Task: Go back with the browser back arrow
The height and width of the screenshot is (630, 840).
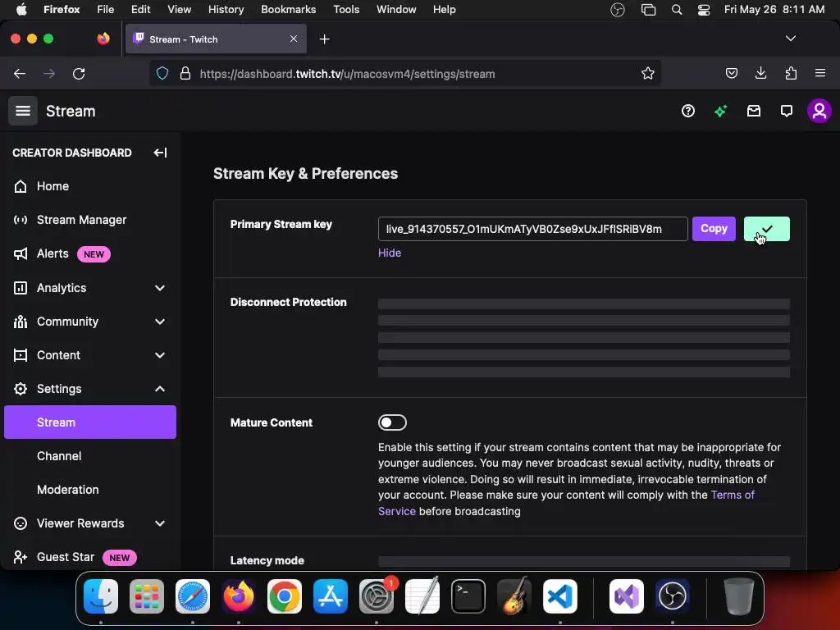Action: coord(20,73)
